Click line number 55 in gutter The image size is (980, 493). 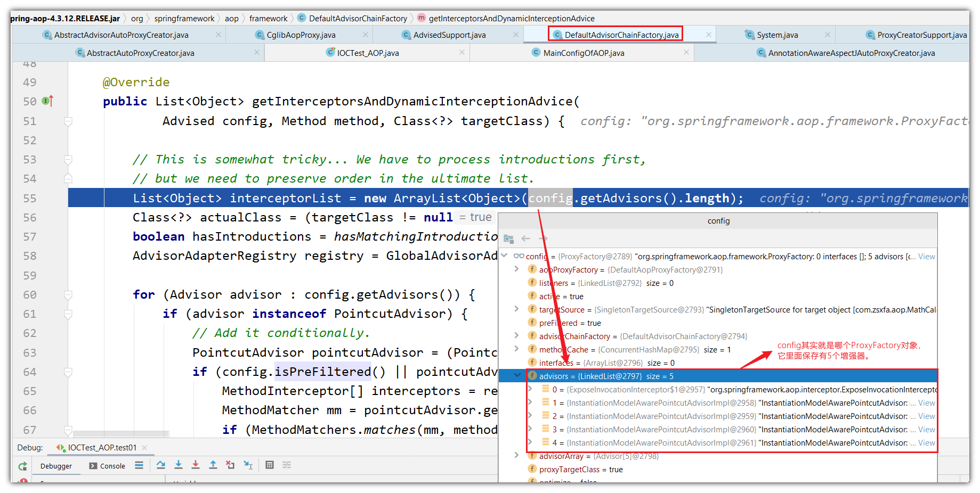coord(30,199)
